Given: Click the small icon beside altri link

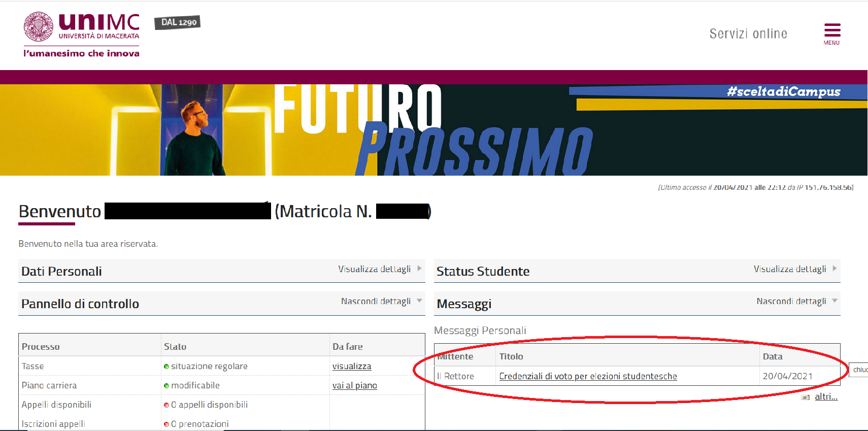Looking at the screenshot, I should tap(806, 397).
